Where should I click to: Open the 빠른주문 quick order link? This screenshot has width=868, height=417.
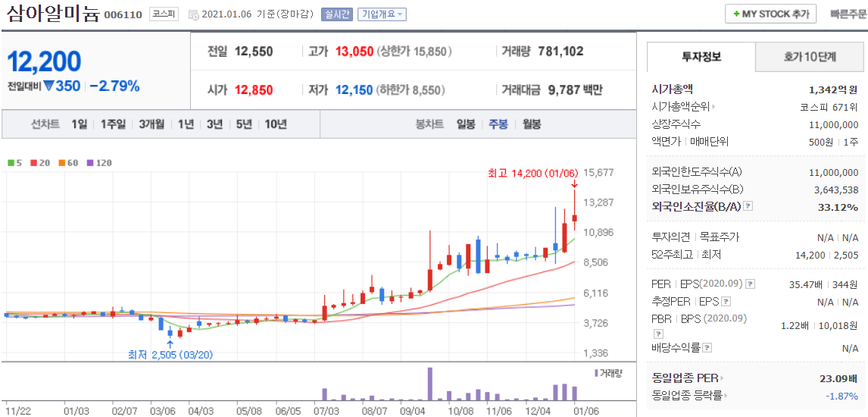(848, 14)
